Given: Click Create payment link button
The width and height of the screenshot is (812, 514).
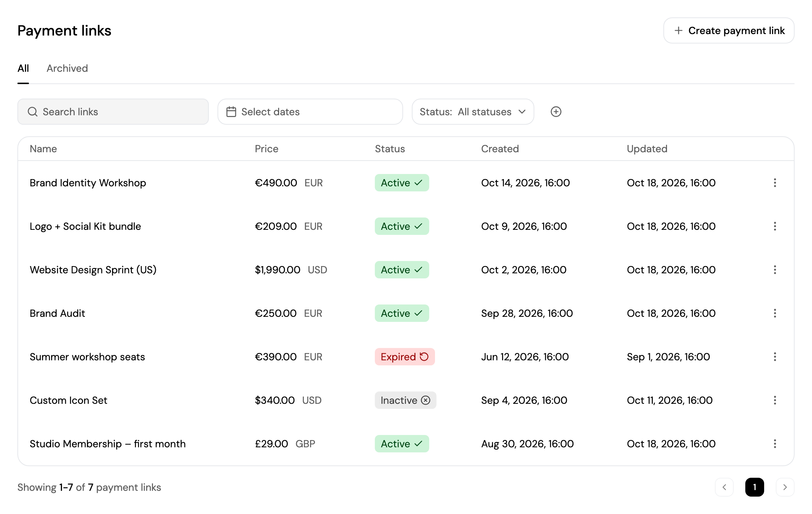Looking at the screenshot, I should click(x=729, y=30).
